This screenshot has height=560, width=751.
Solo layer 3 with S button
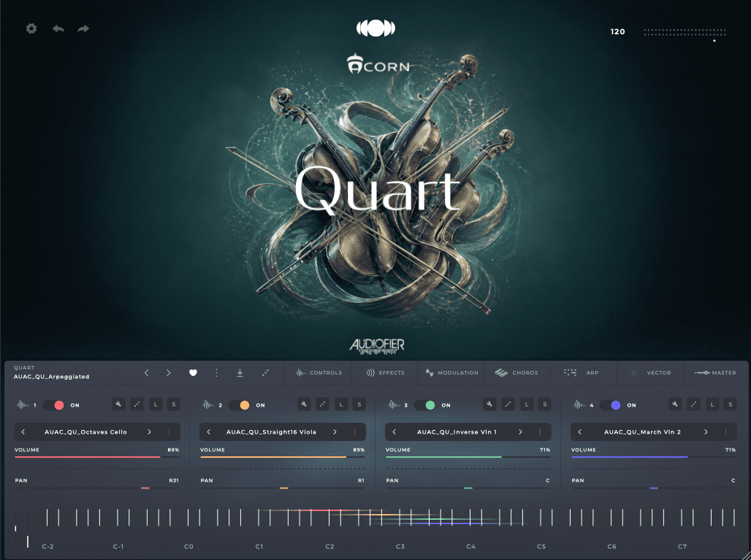(x=544, y=404)
